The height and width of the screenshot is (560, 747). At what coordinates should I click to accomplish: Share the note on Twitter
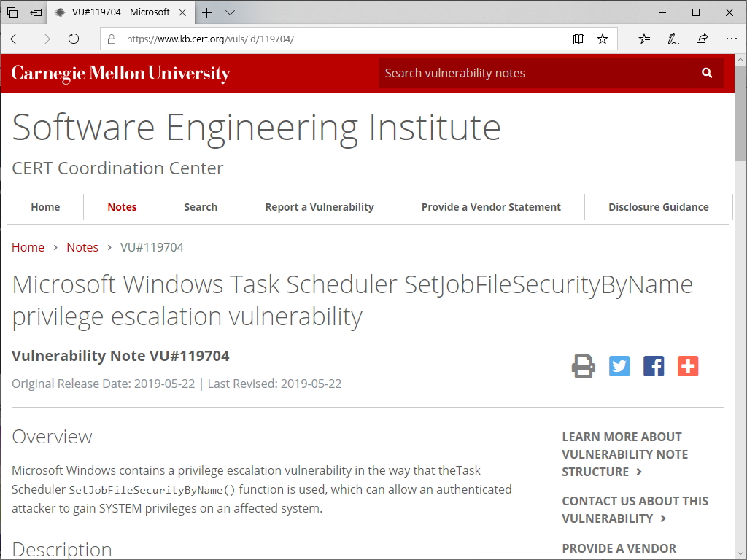[619, 366]
